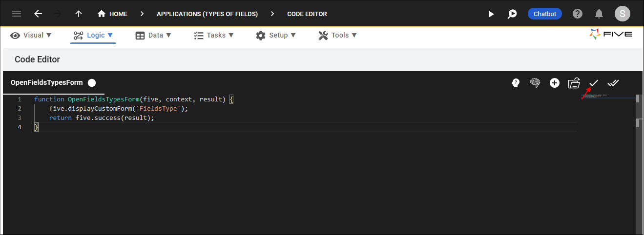Run the application with the play icon
This screenshot has height=235, width=644.
[x=491, y=14]
